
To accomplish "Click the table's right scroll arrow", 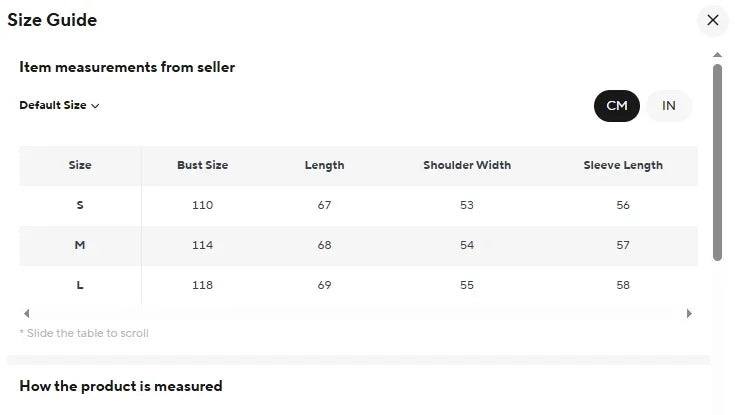I will pos(689,313).
